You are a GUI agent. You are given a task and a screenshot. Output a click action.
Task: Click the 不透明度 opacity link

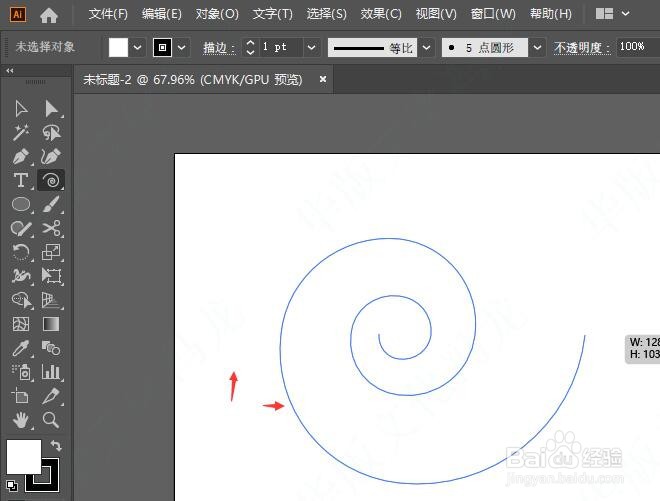tap(582, 48)
